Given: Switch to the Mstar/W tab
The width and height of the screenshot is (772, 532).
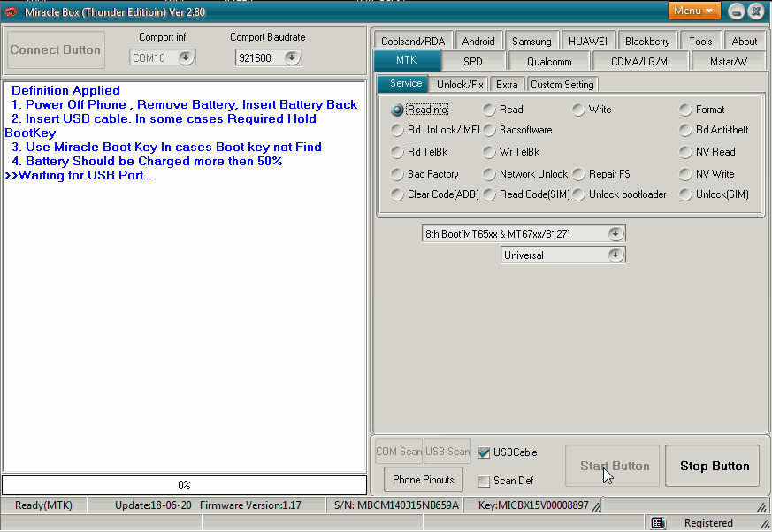Looking at the screenshot, I should click(728, 62).
